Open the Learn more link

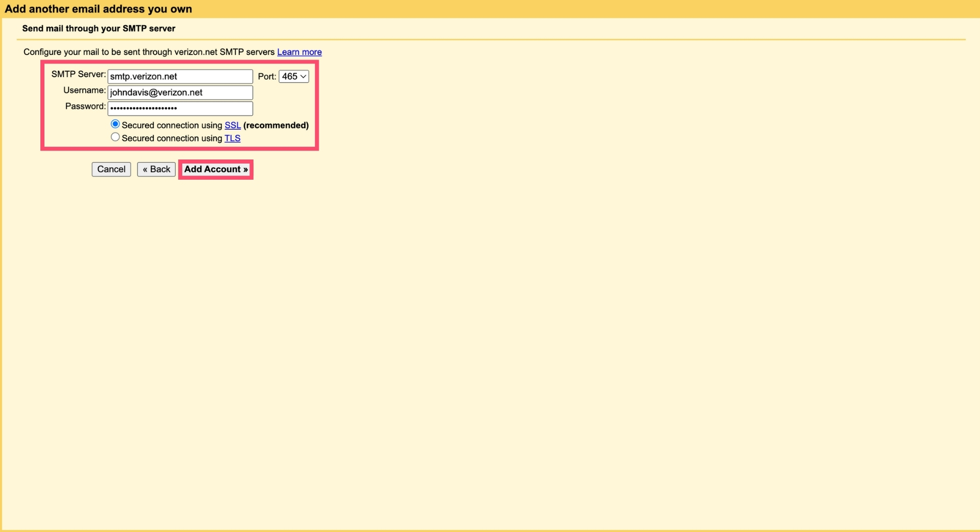click(x=299, y=52)
